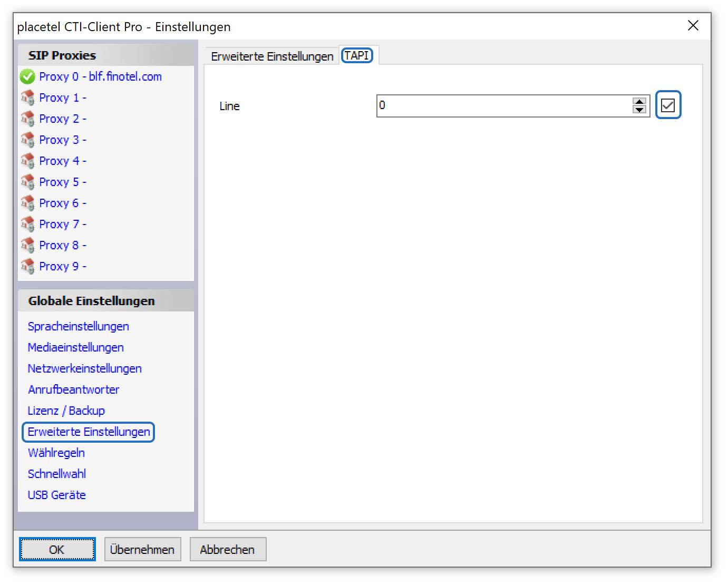Image resolution: width=728 pixels, height=585 pixels.
Task: Click the SIP Proxies panel header
Action: (106, 55)
